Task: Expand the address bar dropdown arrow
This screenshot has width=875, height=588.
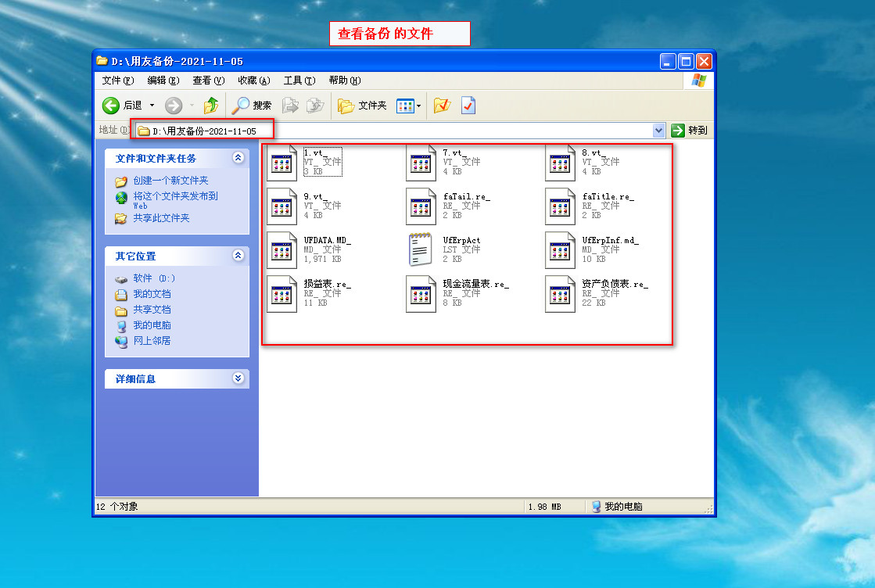Action: point(658,131)
